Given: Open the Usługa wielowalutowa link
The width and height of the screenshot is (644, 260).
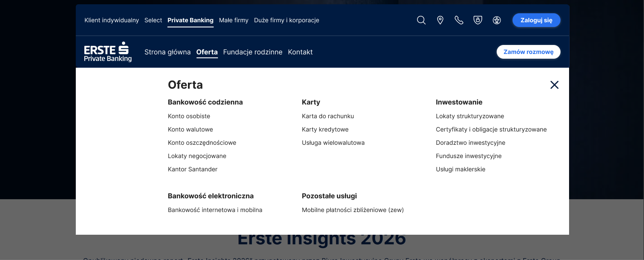Looking at the screenshot, I should pos(333,143).
